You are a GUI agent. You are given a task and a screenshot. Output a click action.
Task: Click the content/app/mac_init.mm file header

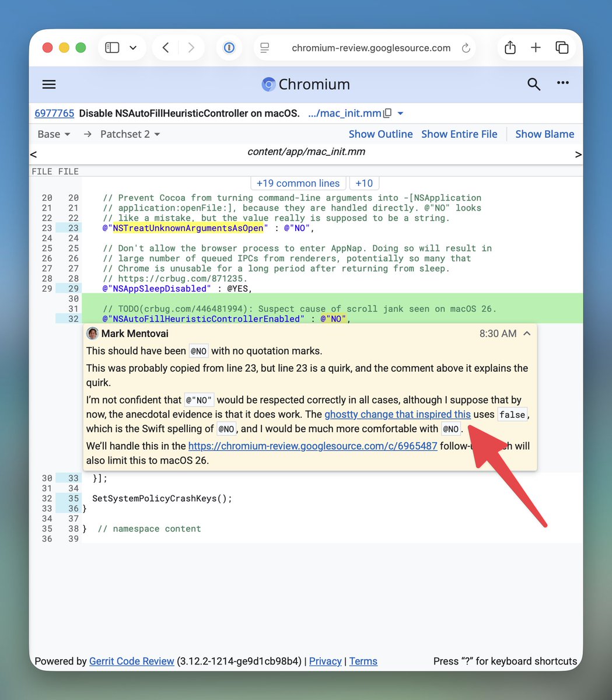point(306,152)
